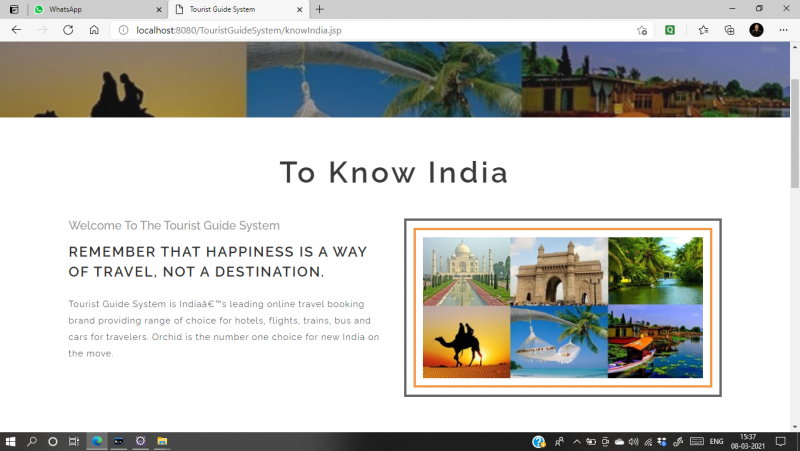
Task: Close the Tourist Guide System tab
Action: (299, 9)
